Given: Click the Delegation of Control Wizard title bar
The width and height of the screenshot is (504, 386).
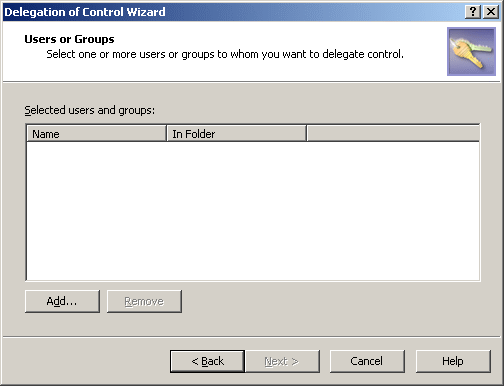Looking at the screenshot, I should [233, 12].
